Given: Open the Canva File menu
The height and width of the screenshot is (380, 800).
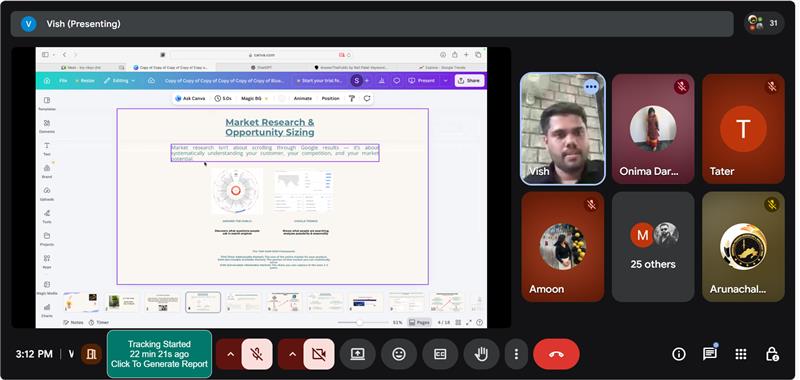Looking at the screenshot, I should (63, 81).
